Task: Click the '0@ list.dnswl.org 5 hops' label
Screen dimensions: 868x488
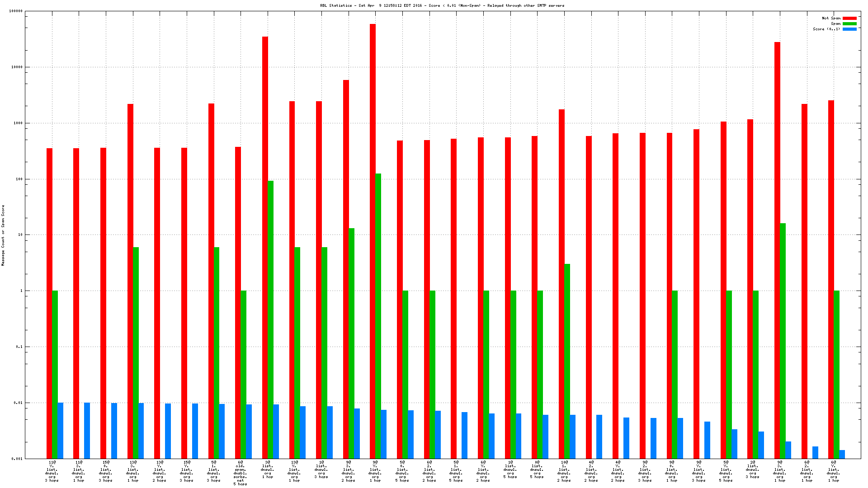Action: point(537,469)
